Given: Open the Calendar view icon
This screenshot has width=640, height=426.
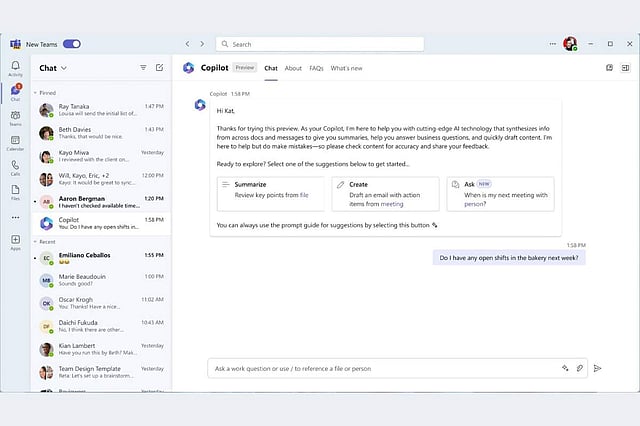Looking at the screenshot, I should coord(15,142).
